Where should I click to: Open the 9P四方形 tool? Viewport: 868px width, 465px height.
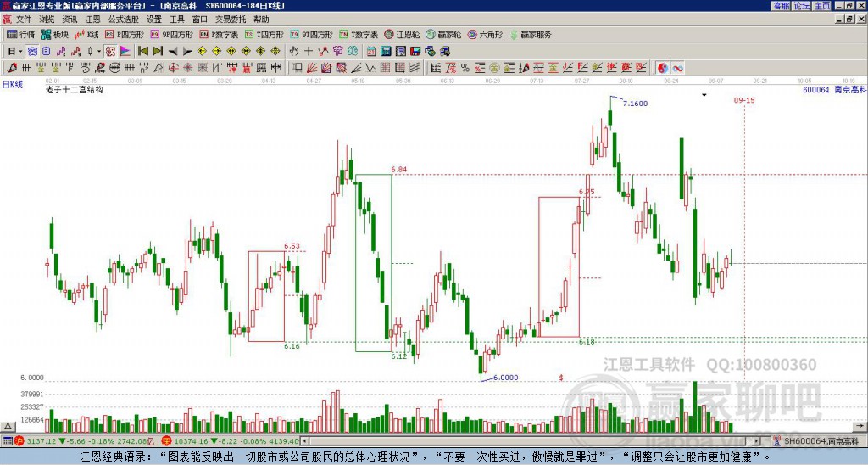pos(171,34)
